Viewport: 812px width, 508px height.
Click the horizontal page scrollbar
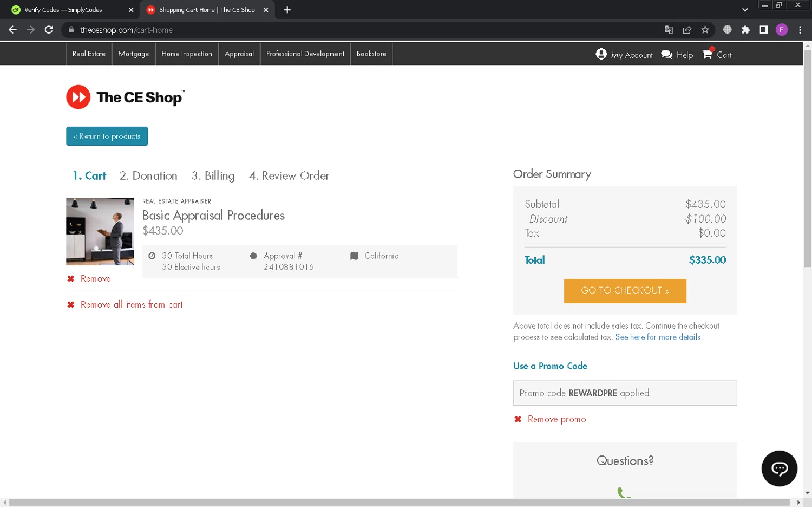(400, 503)
